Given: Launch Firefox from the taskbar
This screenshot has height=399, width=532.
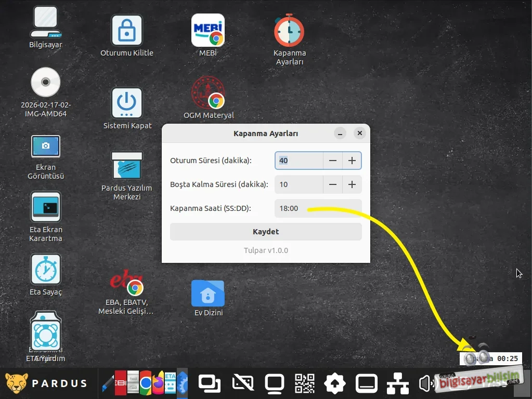Looking at the screenshot, I should (158, 384).
